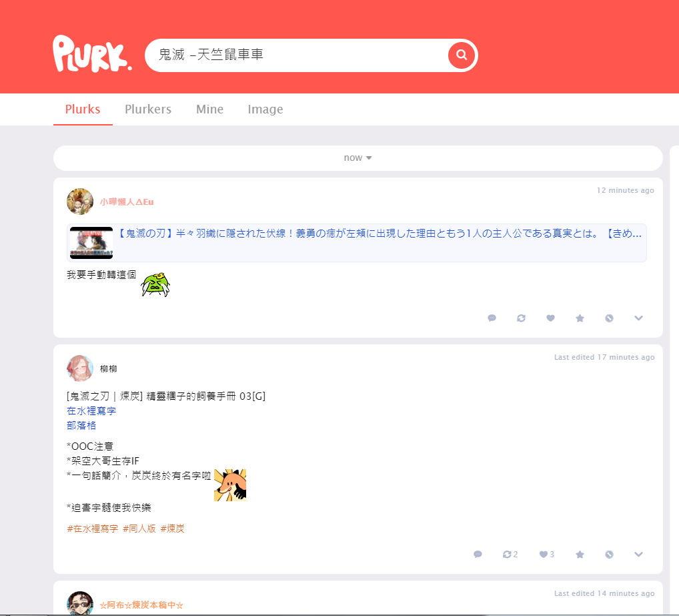The width and height of the screenshot is (679, 616).
Task: Reply to 柳柳's 煉炭 plurk
Action: 478,554
